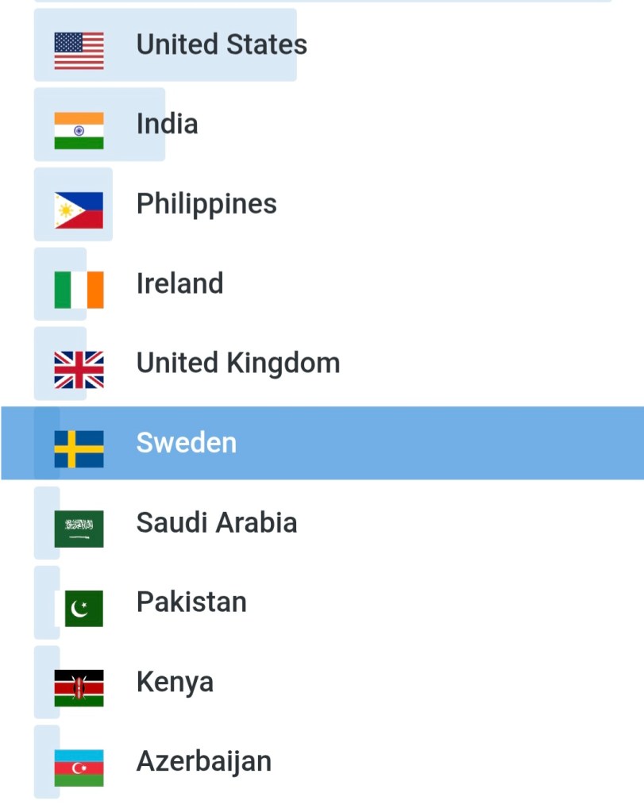This screenshot has height=812, width=644.
Task: Click the Ireland flag icon
Action: click(79, 290)
